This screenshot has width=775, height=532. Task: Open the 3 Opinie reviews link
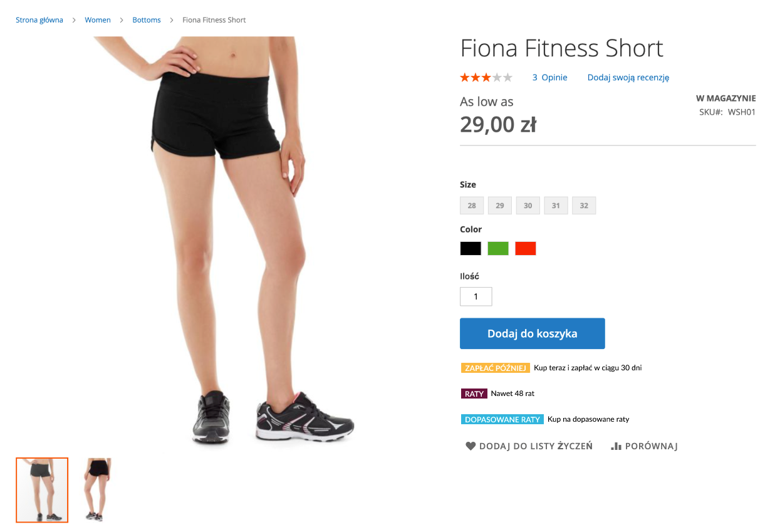click(550, 78)
